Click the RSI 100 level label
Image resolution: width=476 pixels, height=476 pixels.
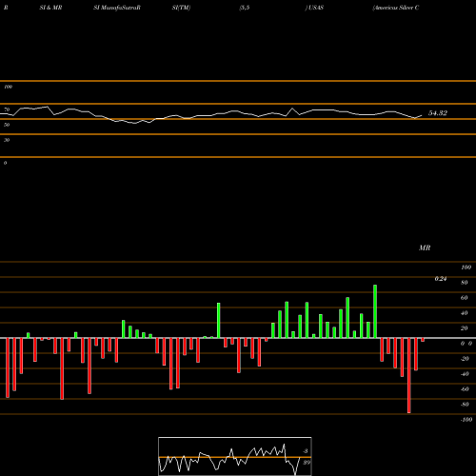(x=8, y=87)
